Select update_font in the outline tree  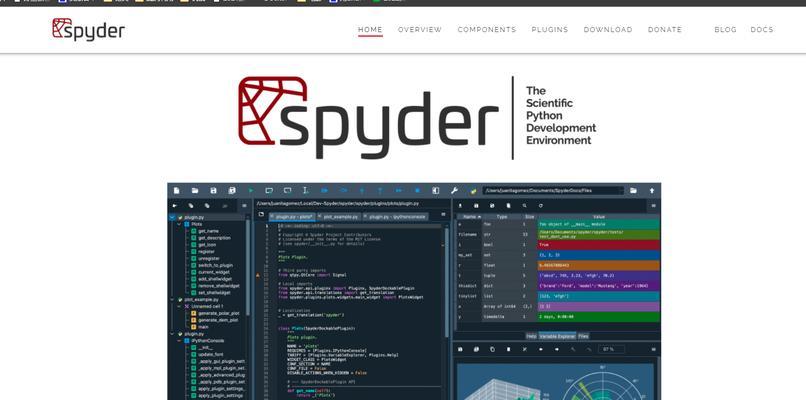pos(210,354)
